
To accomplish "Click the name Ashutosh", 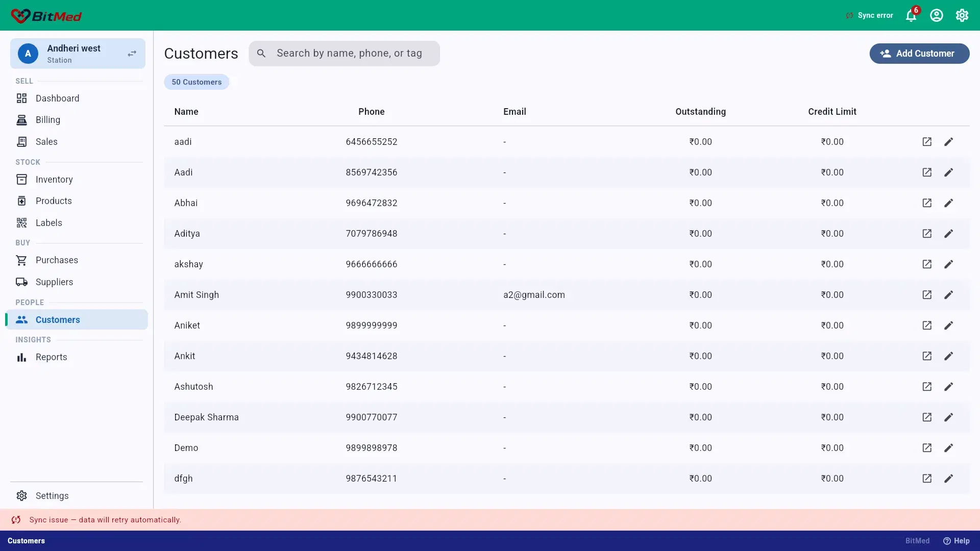I will click(193, 387).
